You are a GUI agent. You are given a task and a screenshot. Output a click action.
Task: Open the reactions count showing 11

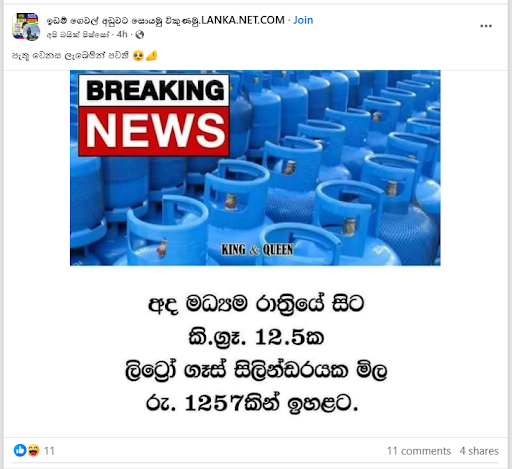click(49, 451)
